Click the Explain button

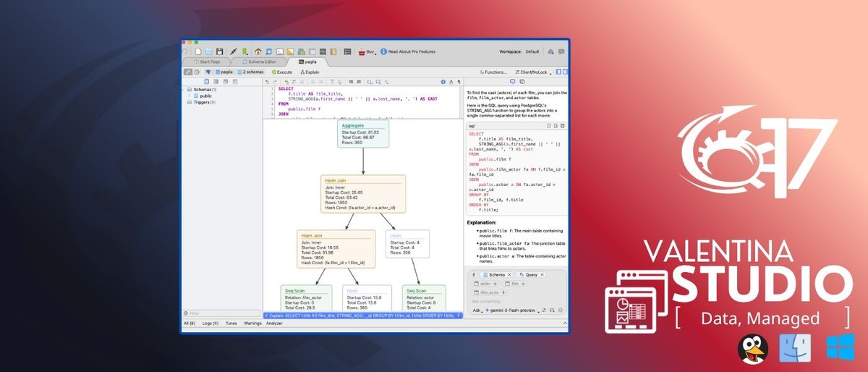308,72
